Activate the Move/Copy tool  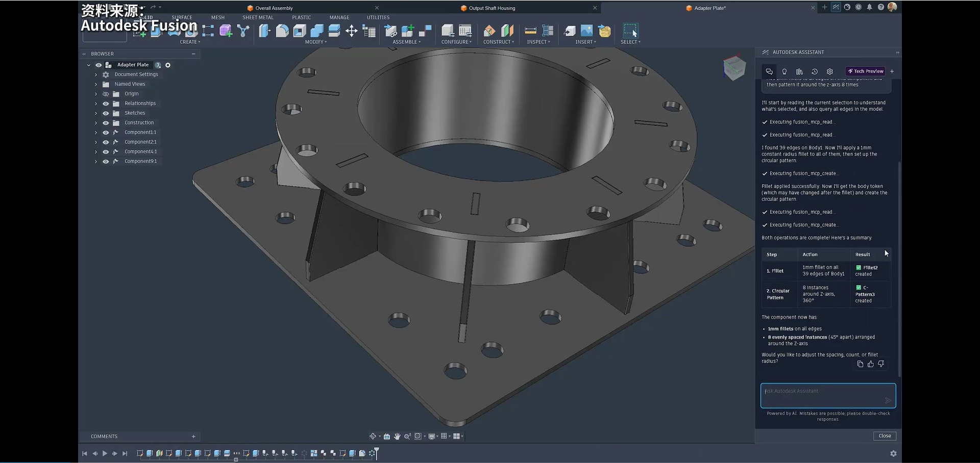352,31
